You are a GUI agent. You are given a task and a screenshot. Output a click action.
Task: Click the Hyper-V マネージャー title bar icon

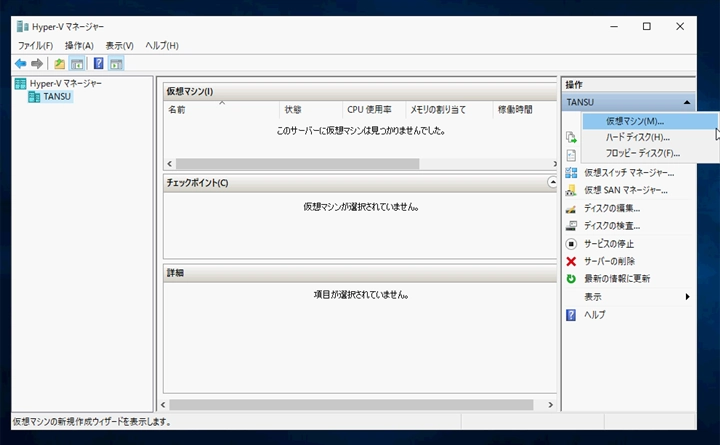(22, 26)
